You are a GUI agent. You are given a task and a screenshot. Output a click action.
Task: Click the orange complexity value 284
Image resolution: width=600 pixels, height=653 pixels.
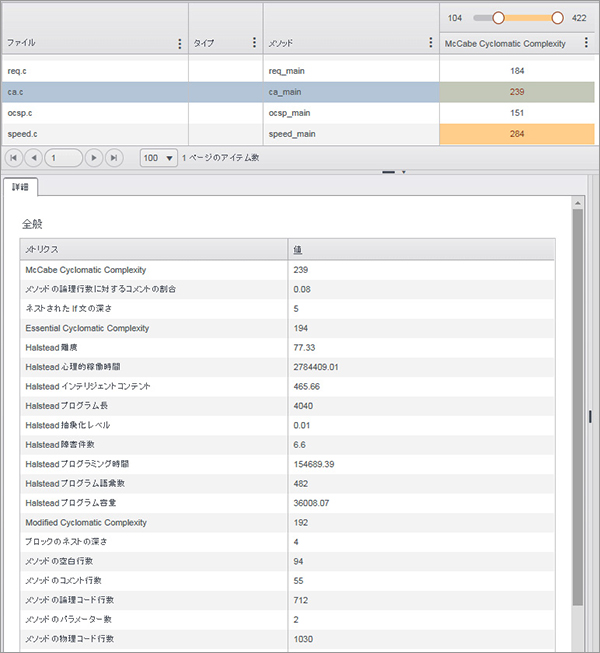517,134
